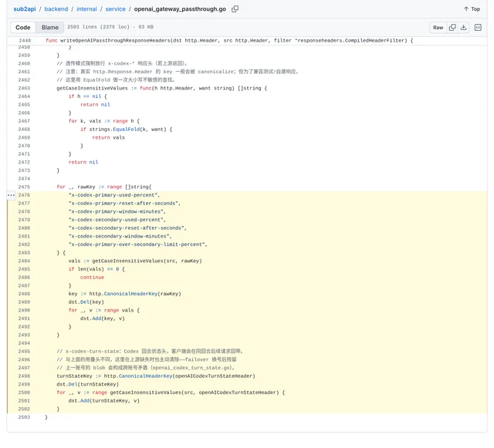The height and width of the screenshot is (448, 494).
Task: Click the writeOpenAIPassthroughResponseHeaders function name
Action: point(115,40)
